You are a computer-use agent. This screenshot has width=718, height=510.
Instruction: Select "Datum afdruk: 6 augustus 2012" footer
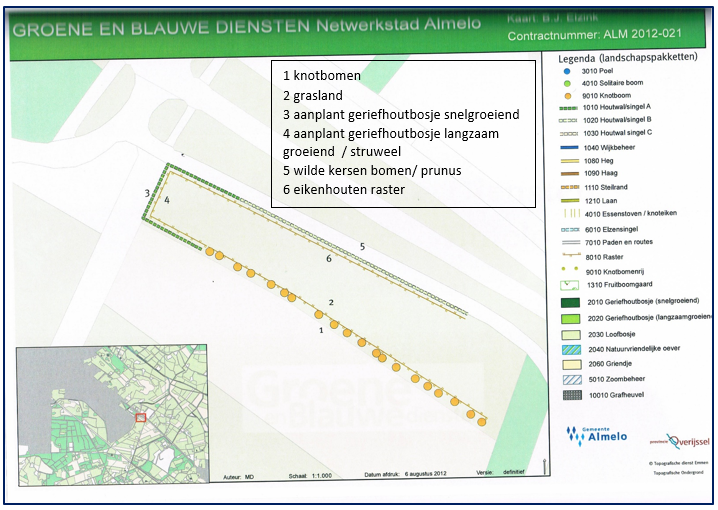405,474
